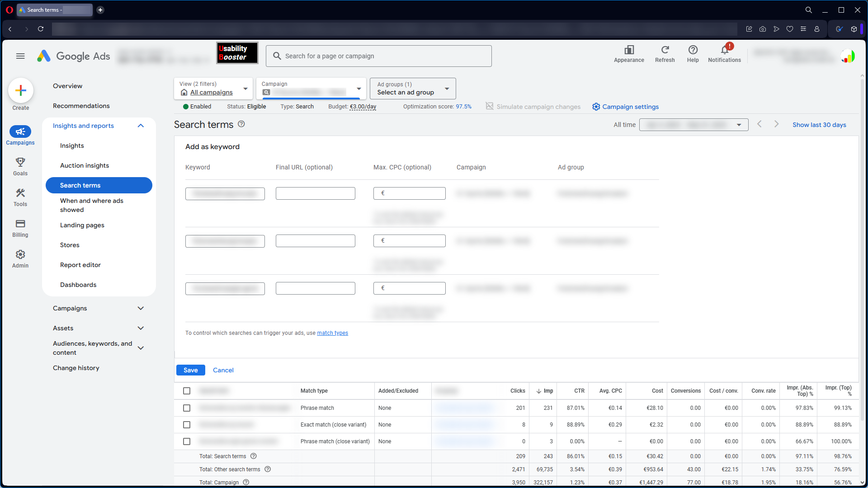Collapse the Insights and reports section
Image resolution: width=868 pixels, height=488 pixels.
pyautogui.click(x=141, y=126)
